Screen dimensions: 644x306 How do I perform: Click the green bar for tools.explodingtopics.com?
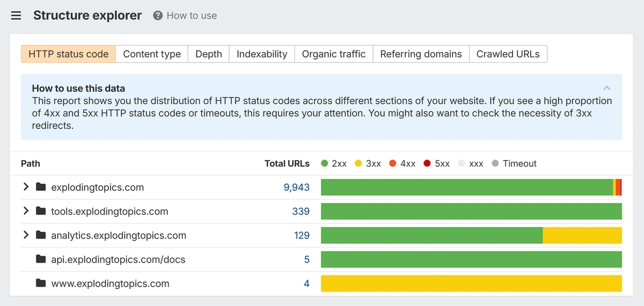click(x=471, y=211)
